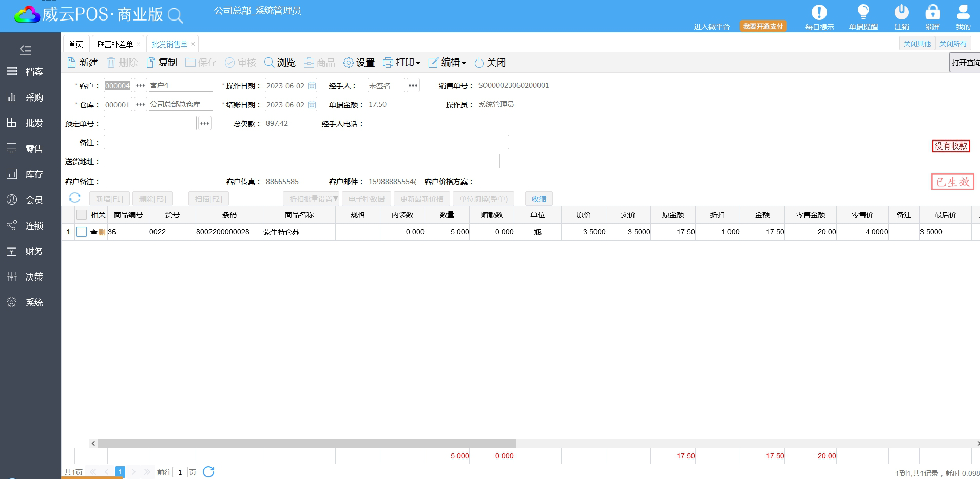Image resolution: width=980 pixels, height=479 pixels.
Task: Click the 备注 input field
Action: click(x=306, y=142)
